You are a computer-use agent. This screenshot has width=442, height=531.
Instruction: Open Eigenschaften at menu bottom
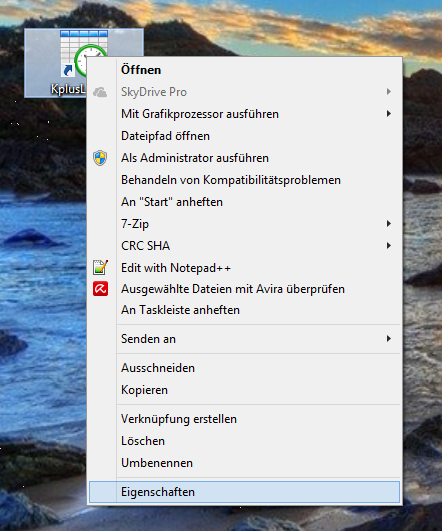[244, 492]
